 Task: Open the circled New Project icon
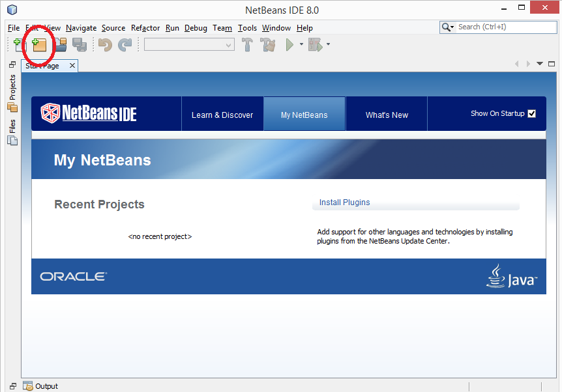38,44
